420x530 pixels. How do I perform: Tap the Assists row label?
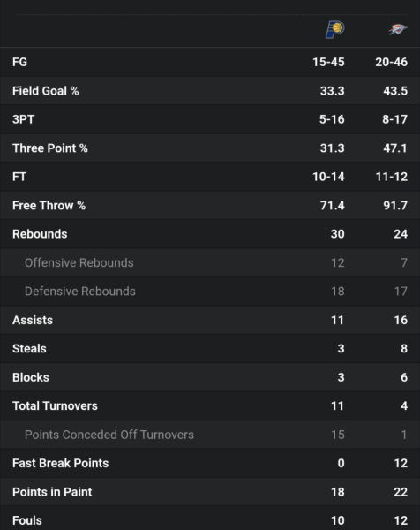pos(33,320)
